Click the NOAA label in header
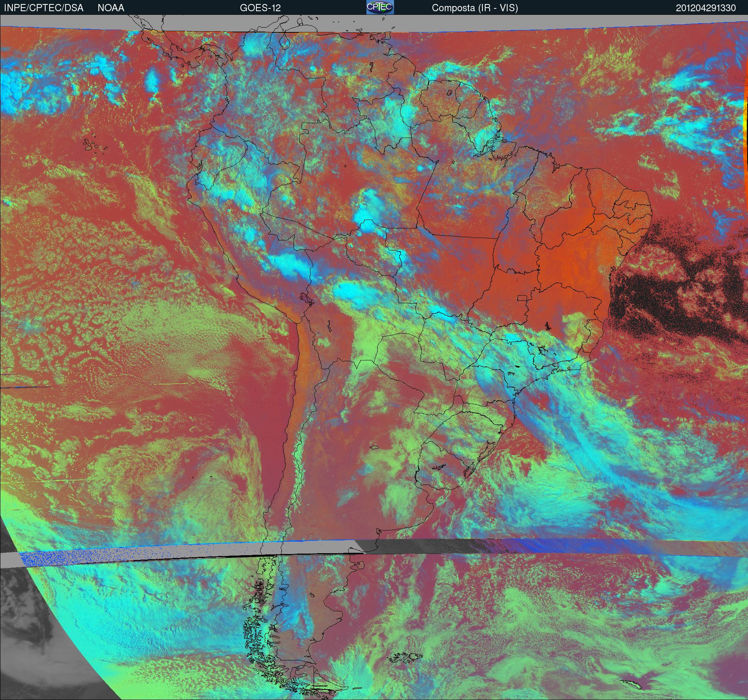 click(x=111, y=8)
